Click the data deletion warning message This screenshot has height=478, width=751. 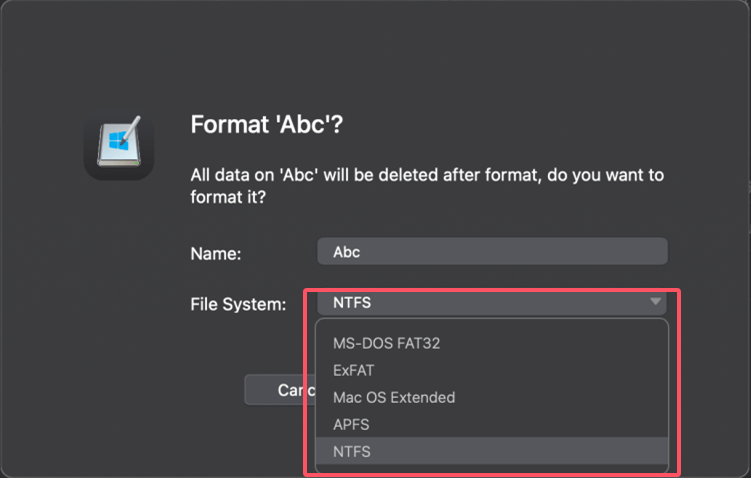pos(427,186)
